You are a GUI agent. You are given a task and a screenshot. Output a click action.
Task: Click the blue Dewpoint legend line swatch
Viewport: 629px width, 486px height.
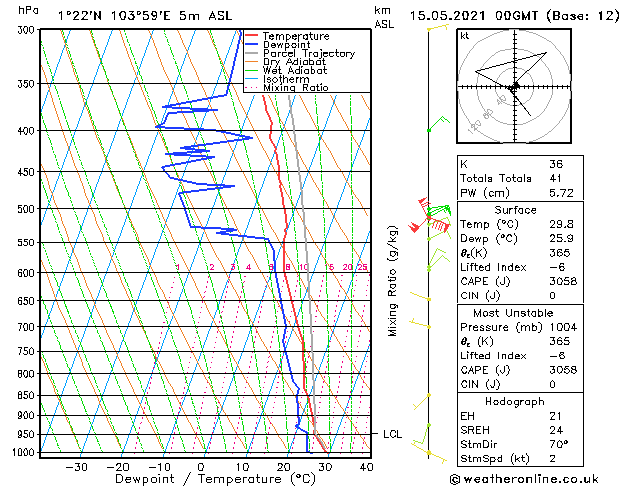tap(252, 45)
